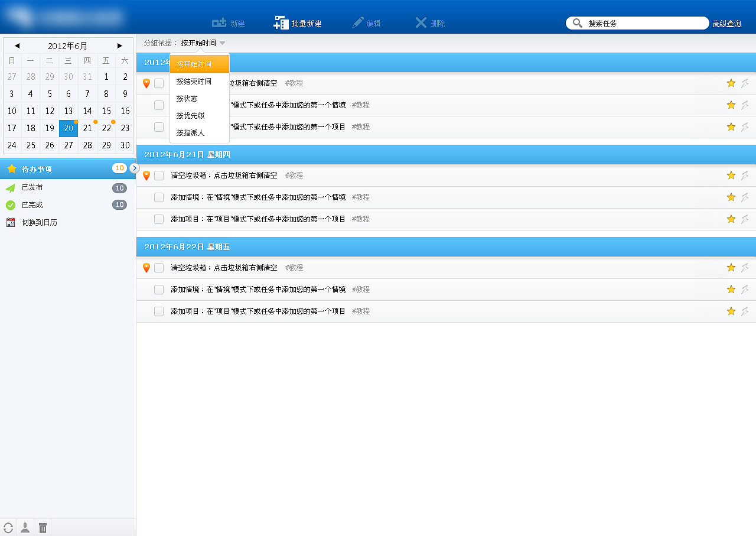The image size is (756, 536).
Task: Click the refresh/sync icon at sidebar bottom
Action: click(8, 528)
